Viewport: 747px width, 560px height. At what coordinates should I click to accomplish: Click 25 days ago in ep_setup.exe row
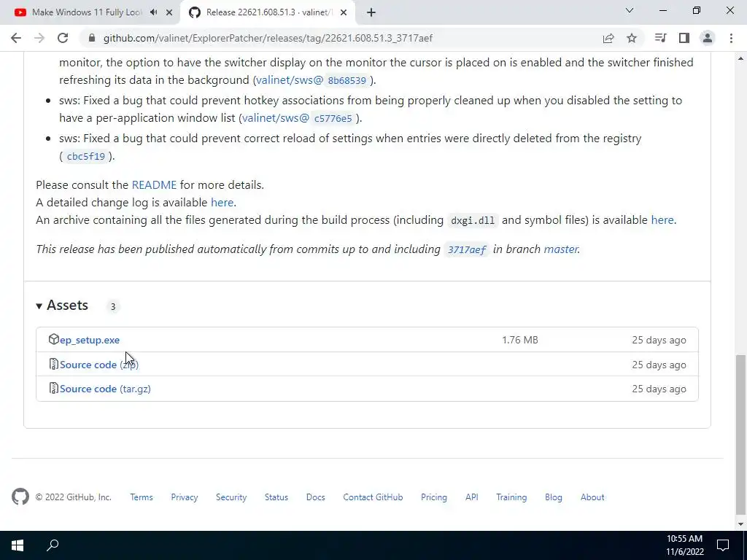[x=659, y=340]
